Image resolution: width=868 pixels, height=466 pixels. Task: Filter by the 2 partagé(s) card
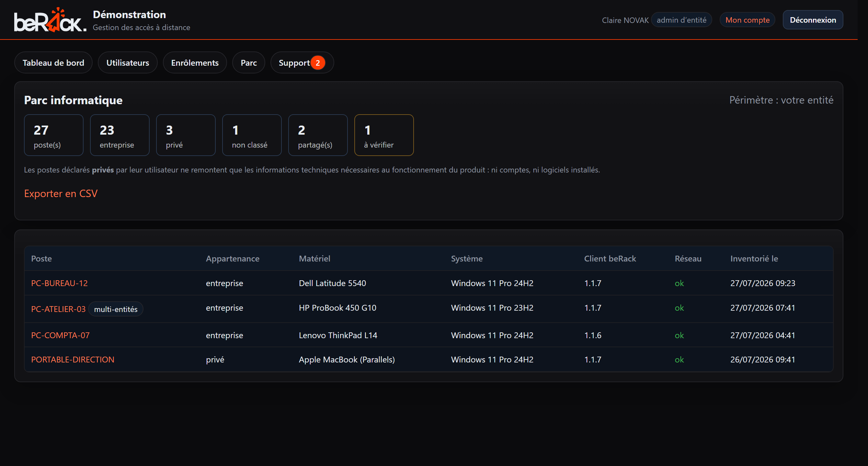click(318, 135)
